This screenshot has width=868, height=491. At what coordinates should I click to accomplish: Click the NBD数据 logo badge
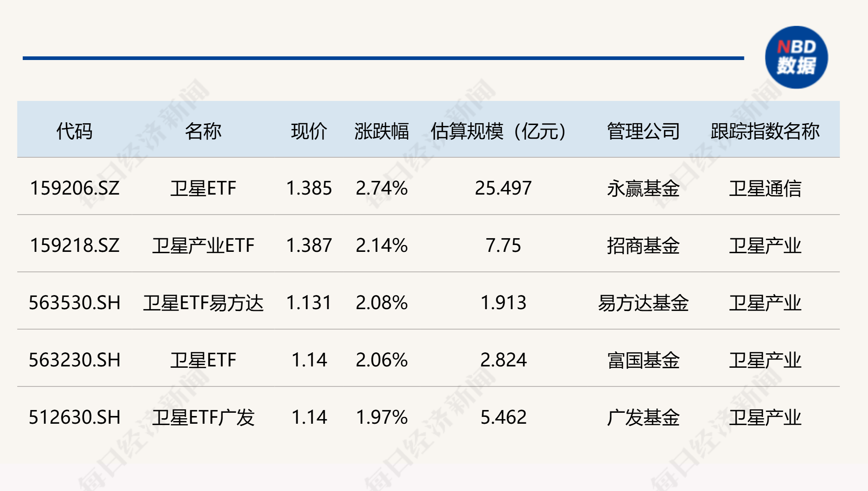tap(796, 57)
